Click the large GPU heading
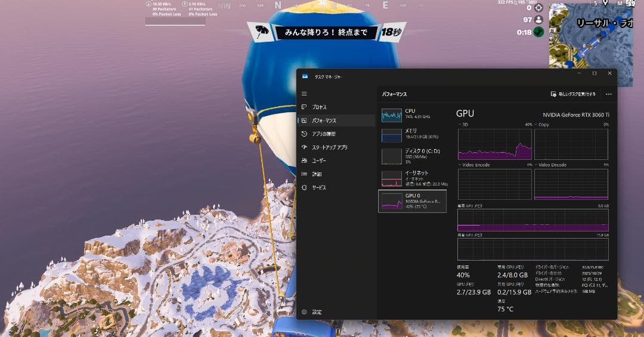This screenshot has height=337, width=644. (x=465, y=113)
